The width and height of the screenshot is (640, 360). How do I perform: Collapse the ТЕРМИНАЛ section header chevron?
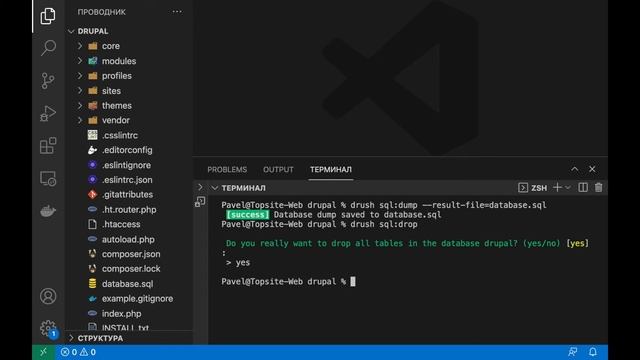pos(215,188)
